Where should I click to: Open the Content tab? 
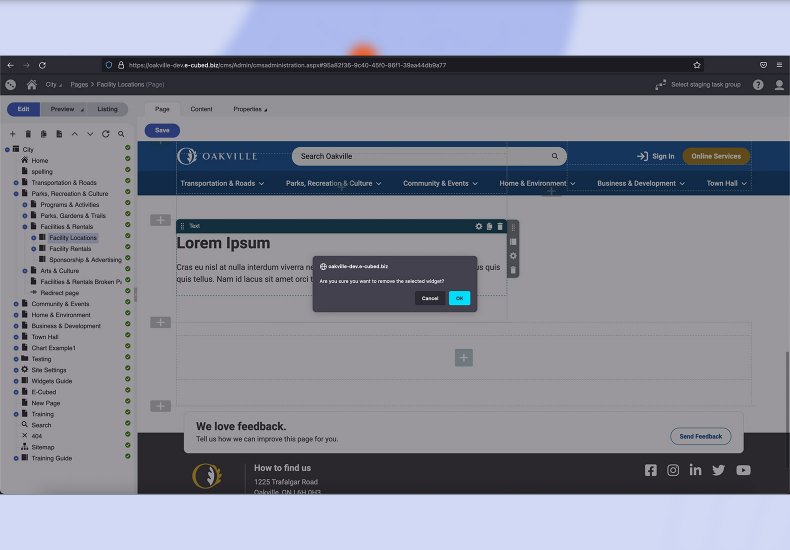click(x=201, y=109)
